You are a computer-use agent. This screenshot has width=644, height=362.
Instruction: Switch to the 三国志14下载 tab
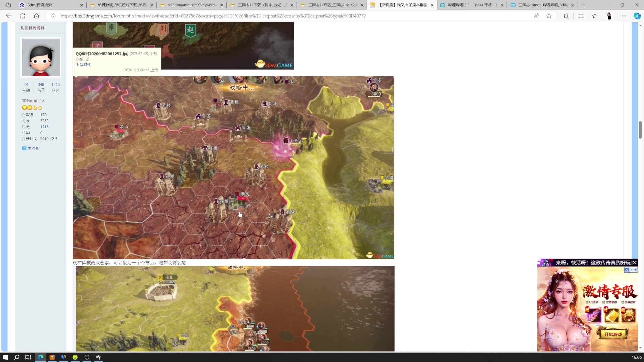(262, 5)
